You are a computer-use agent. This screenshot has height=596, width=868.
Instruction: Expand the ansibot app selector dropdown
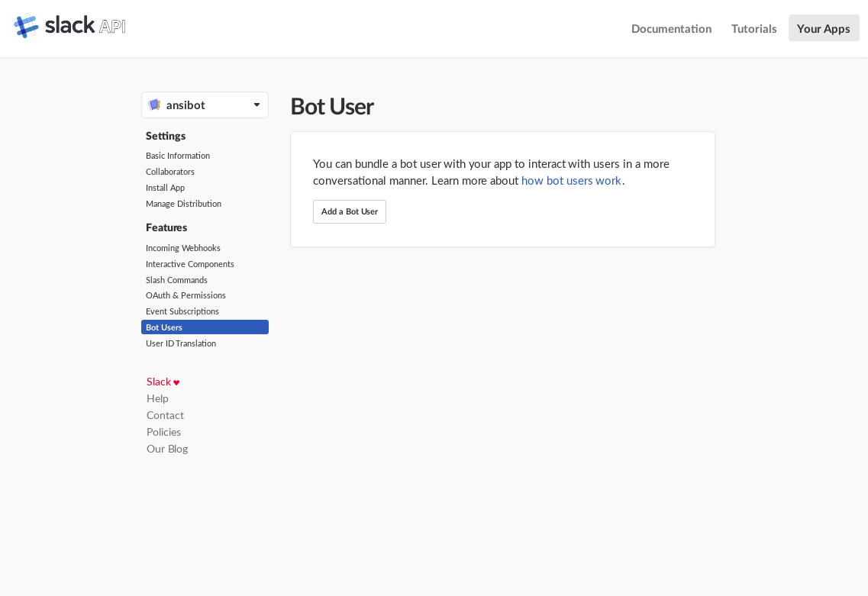(x=257, y=105)
